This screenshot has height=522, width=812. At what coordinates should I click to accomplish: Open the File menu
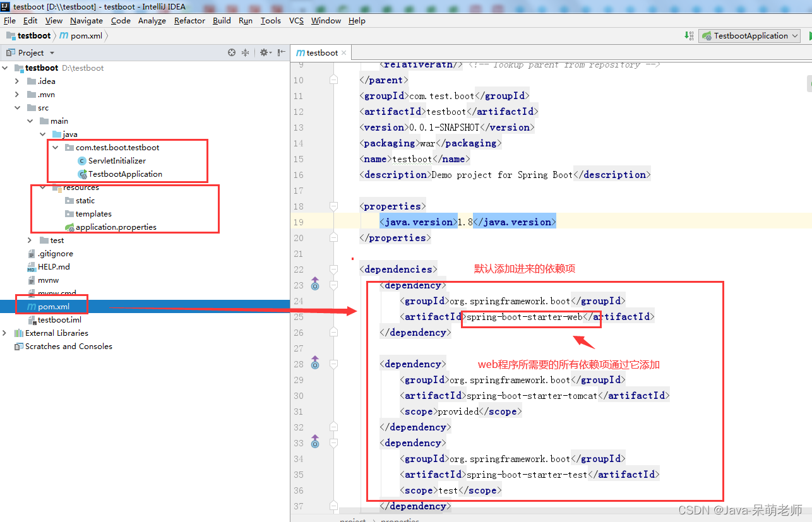click(x=9, y=21)
